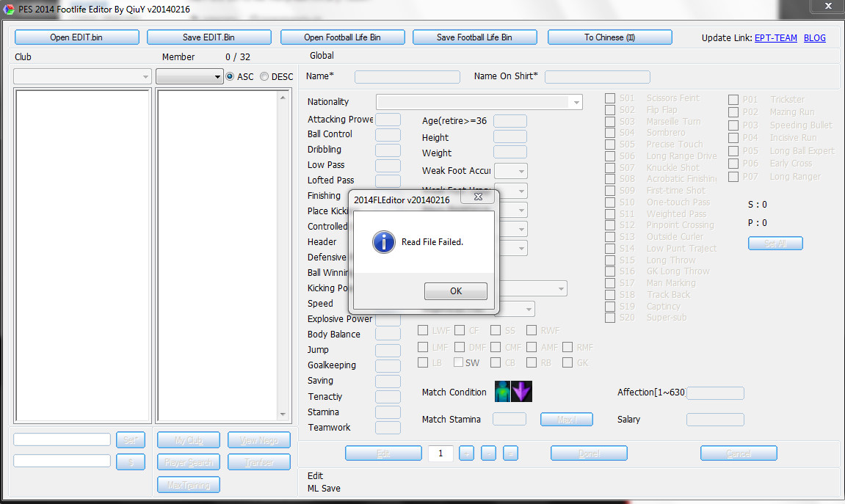Click the Age input field

(510, 121)
